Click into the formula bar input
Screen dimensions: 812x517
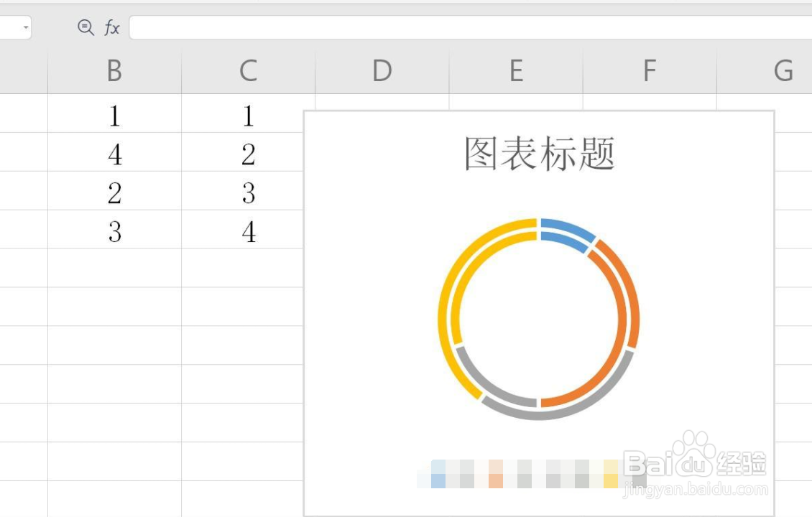click(467, 27)
